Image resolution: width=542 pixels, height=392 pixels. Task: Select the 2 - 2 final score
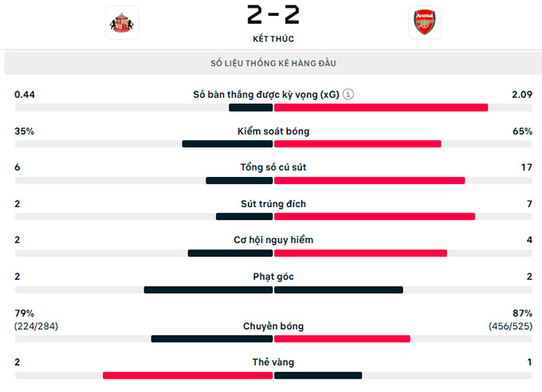(273, 16)
